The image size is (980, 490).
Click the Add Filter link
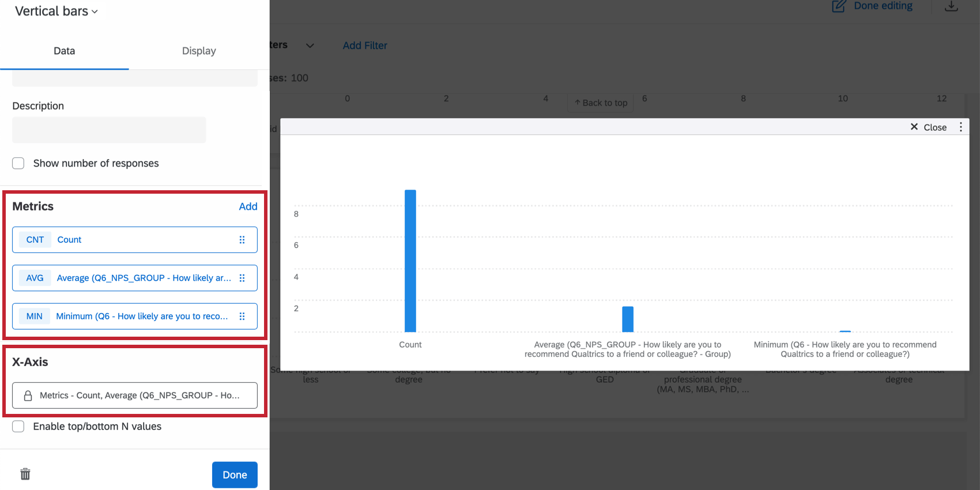pyautogui.click(x=365, y=46)
